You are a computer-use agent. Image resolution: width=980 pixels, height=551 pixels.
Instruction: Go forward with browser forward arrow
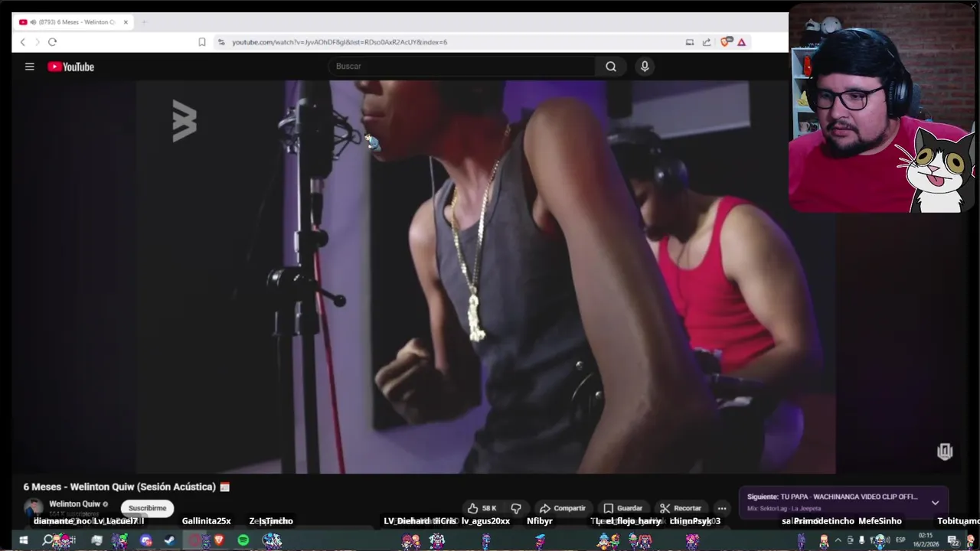pos(37,42)
